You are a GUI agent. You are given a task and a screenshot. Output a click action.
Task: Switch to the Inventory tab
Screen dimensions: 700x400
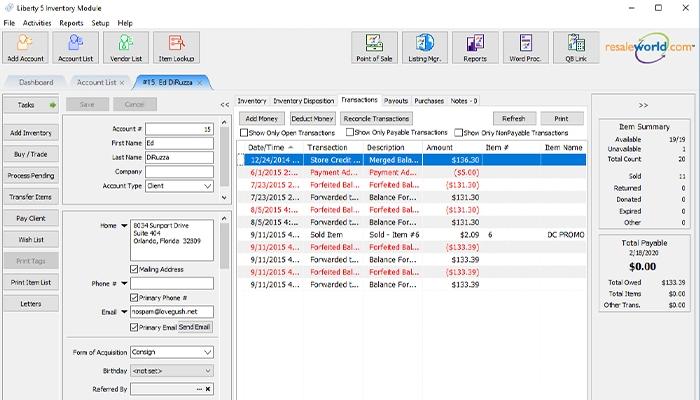[252, 101]
